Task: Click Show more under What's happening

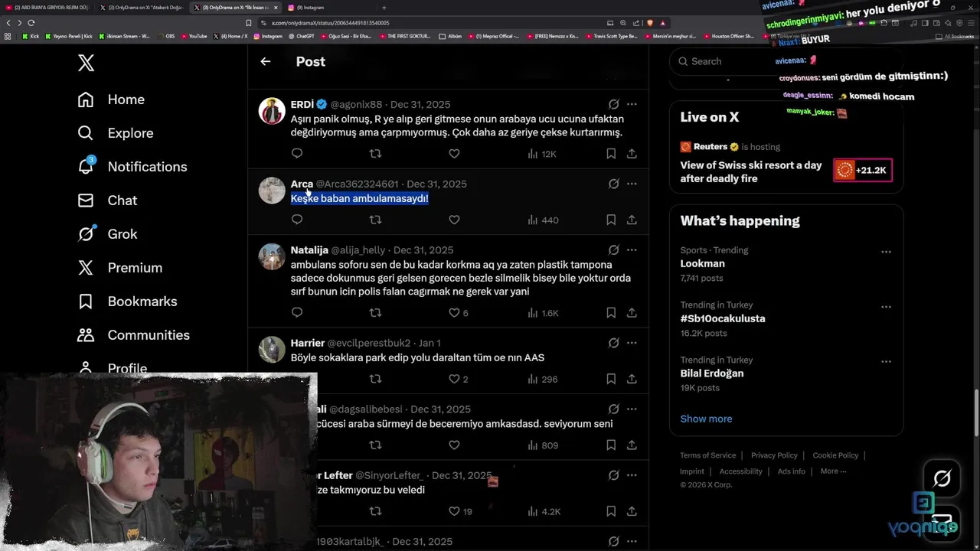Action: [x=706, y=419]
